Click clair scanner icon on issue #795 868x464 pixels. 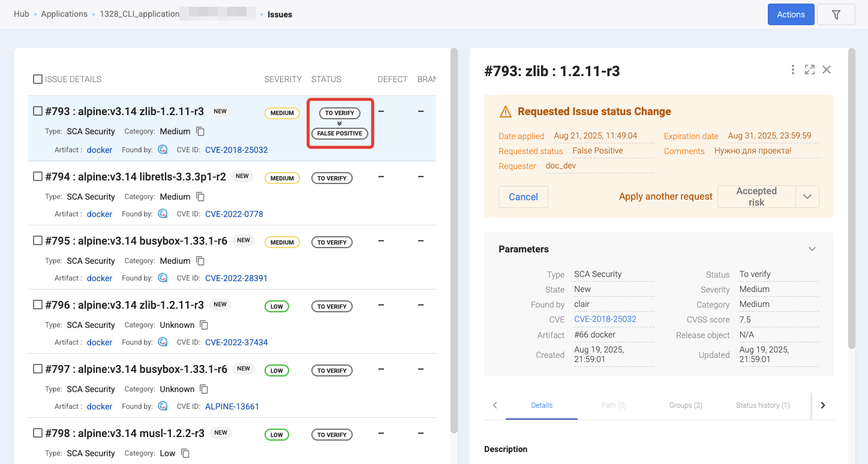tap(163, 278)
